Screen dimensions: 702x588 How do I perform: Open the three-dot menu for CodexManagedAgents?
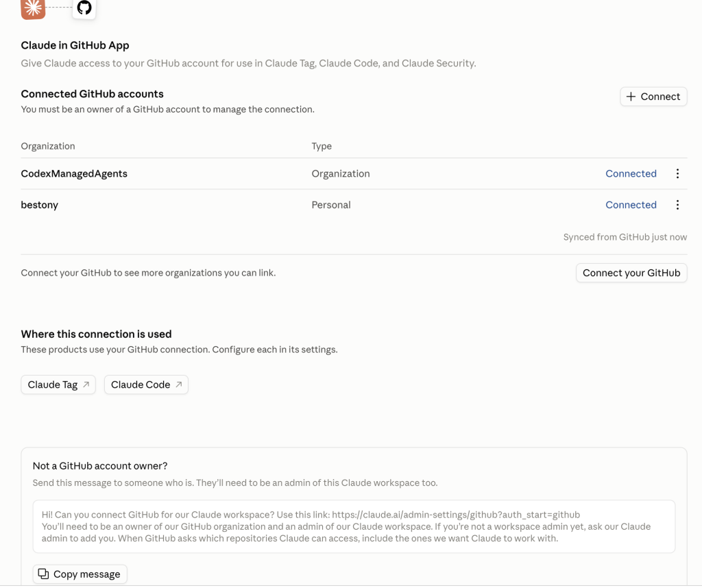[677, 173]
